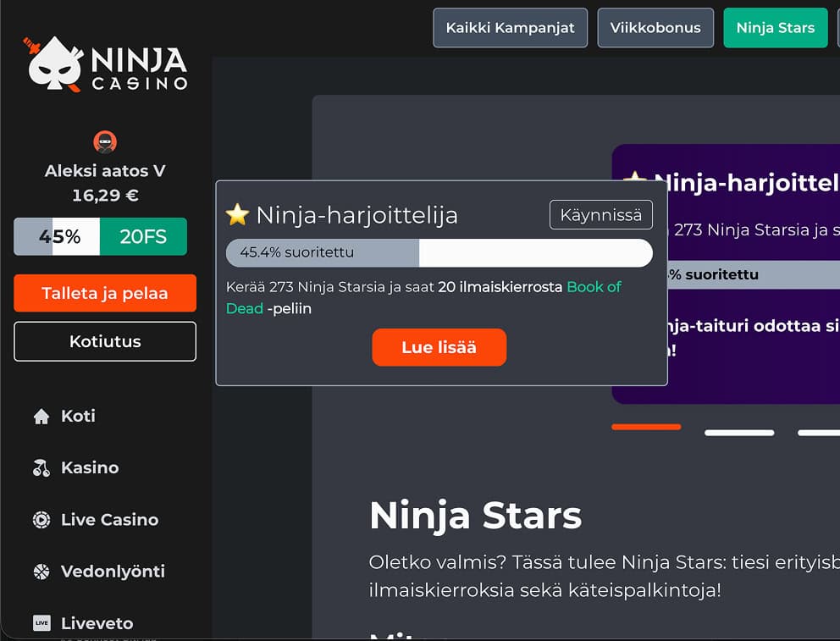Click the Live Casino chip icon
This screenshot has height=641, width=840.
(41, 519)
